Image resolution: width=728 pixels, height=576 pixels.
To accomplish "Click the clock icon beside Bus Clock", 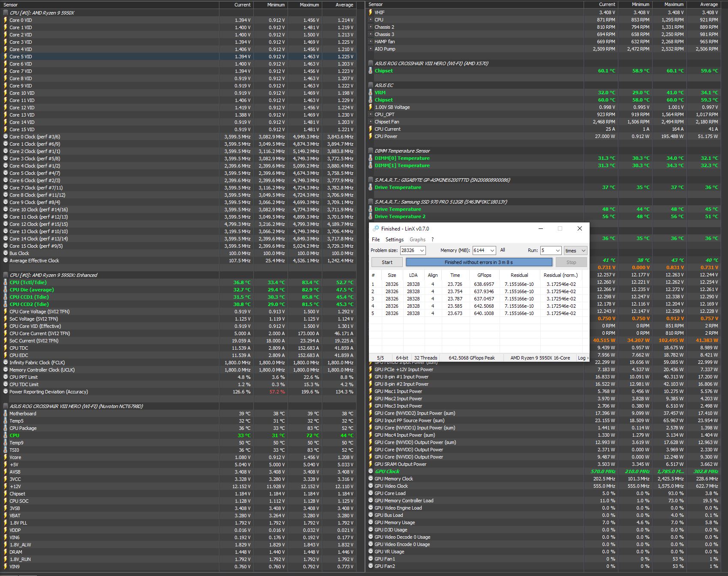I will [6, 253].
